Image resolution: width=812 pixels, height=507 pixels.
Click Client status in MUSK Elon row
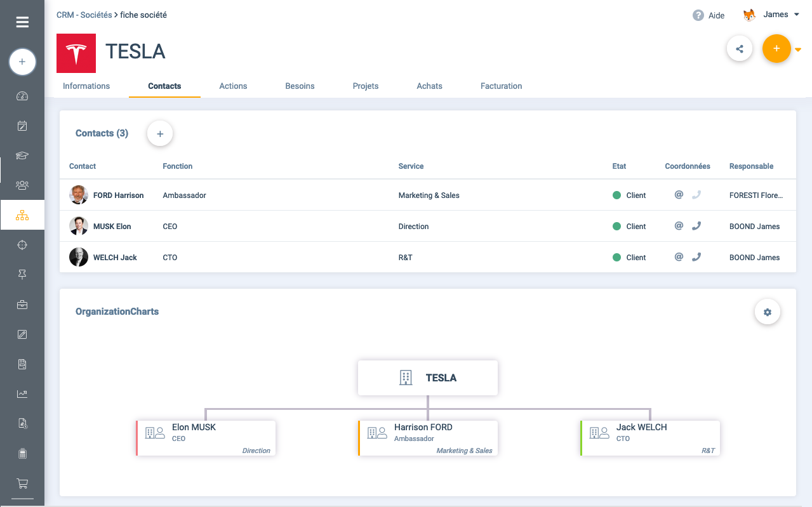629,227
